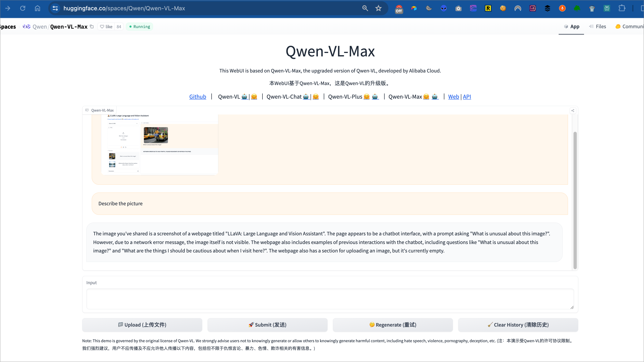Open the API link
The height and width of the screenshot is (362, 644).
pos(467,97)
